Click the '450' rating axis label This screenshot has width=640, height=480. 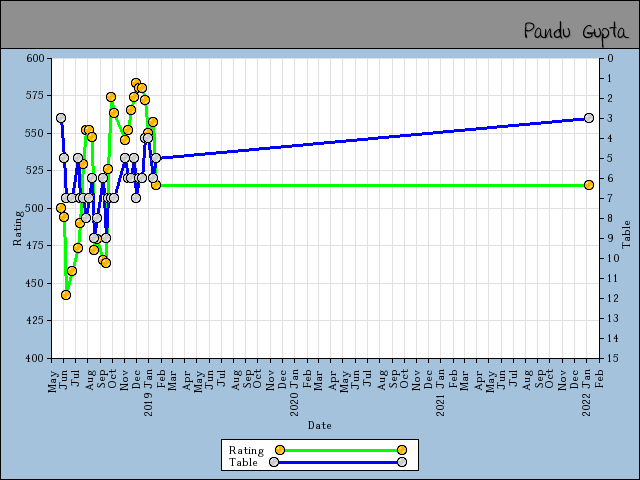(35, 283)
